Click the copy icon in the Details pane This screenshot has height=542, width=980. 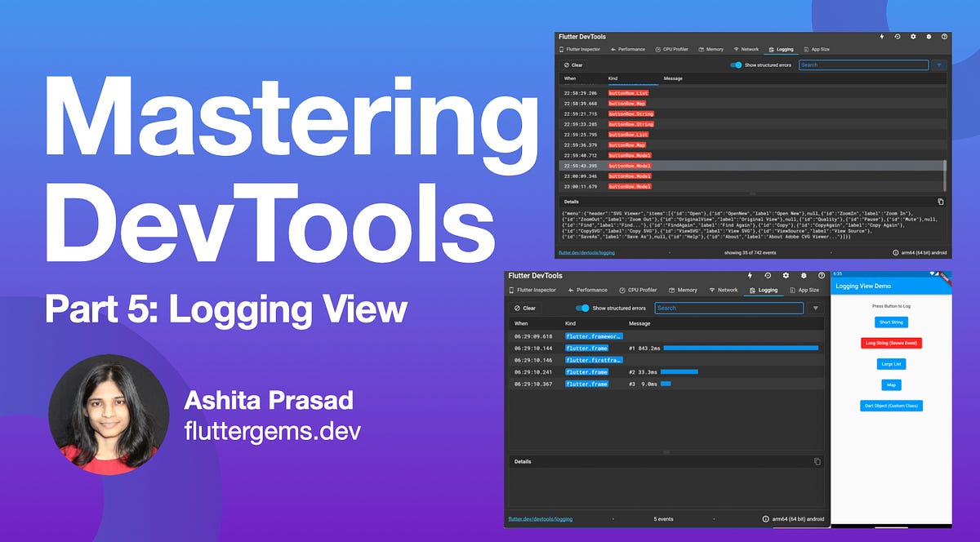[x=941, y=200]
